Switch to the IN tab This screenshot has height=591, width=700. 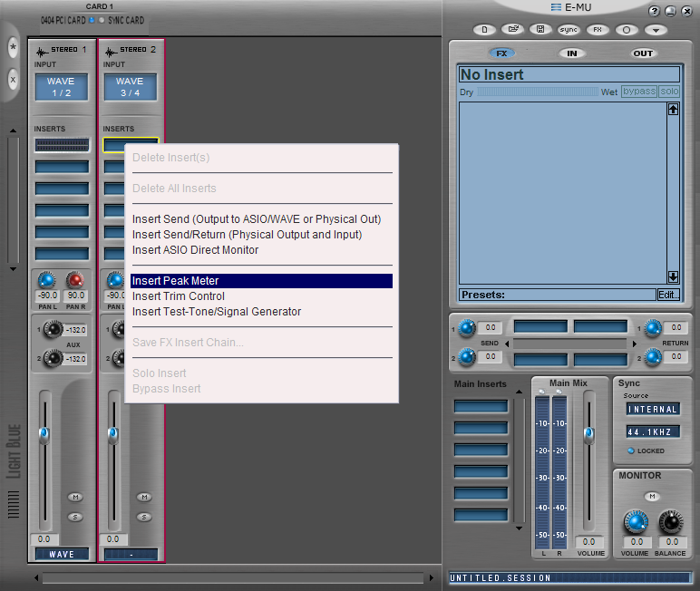point(572,53)
